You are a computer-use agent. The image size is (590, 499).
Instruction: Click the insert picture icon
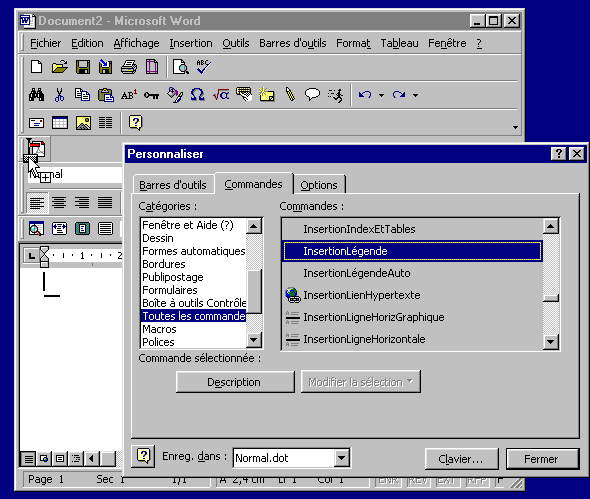pyautogui.click(x=83, y=123)
